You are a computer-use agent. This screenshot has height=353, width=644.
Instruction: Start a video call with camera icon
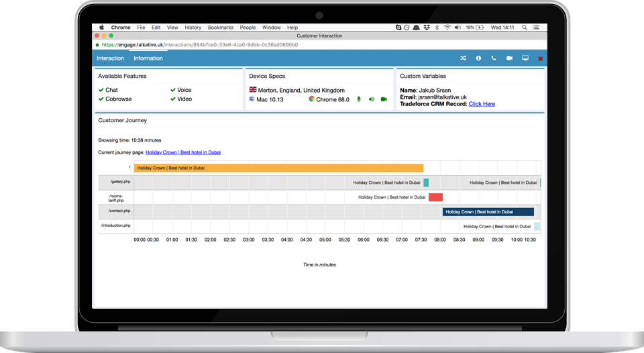coord(509,58)
